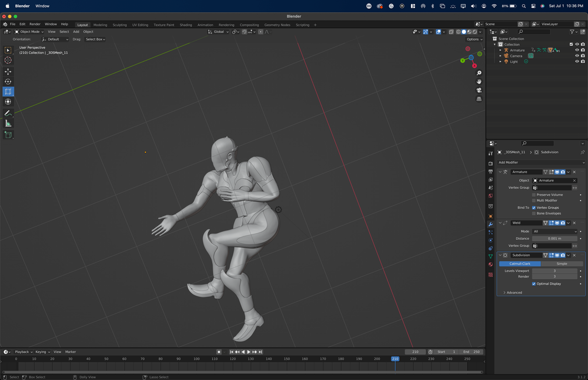Select the Simple subdivision type
This screenshot has width=588, height=380.
click(x=562, y=264)
